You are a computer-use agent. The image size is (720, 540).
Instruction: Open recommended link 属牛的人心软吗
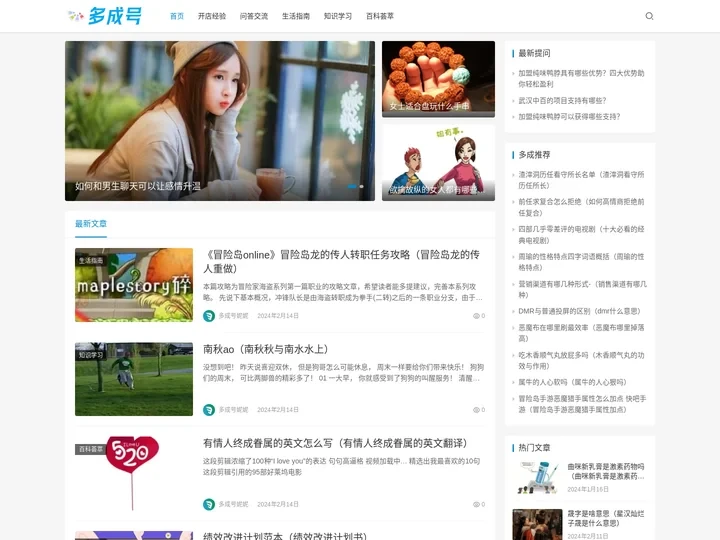pos(572,382)
